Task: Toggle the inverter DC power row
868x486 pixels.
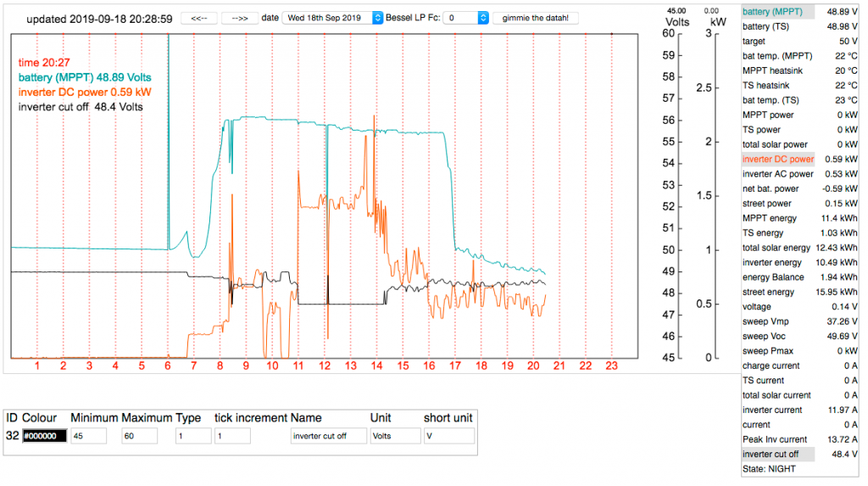Action: [802, 159]
